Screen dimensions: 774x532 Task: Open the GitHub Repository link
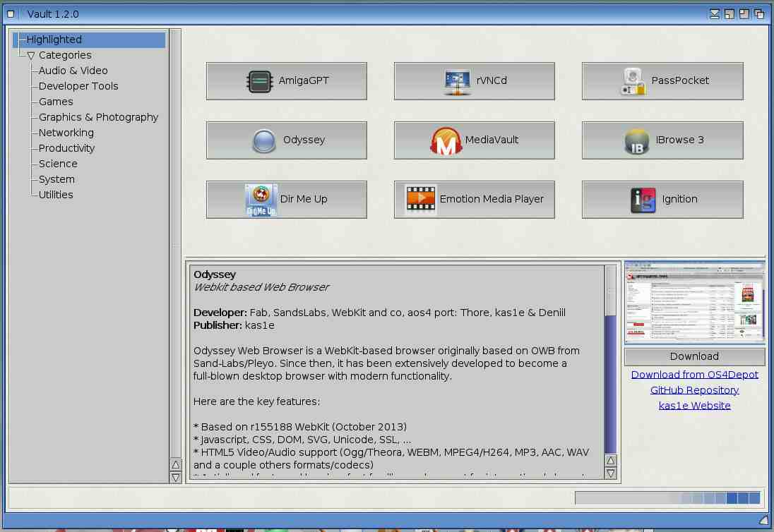click(694, 390)
